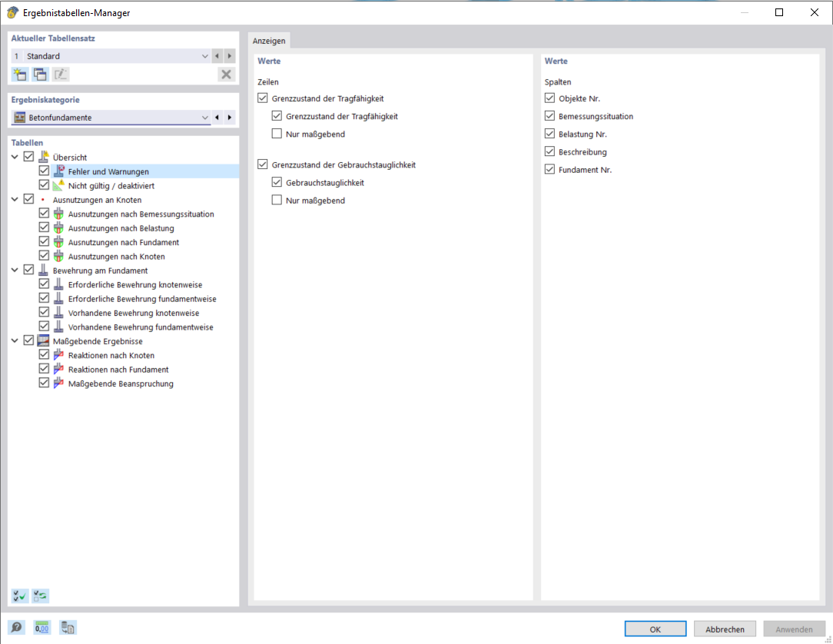Uncheck the Objekte Nr. column

[550, 98]
